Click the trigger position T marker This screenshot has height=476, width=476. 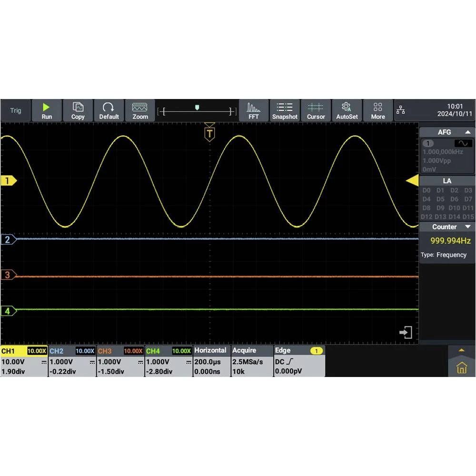[x=209, y=133]
